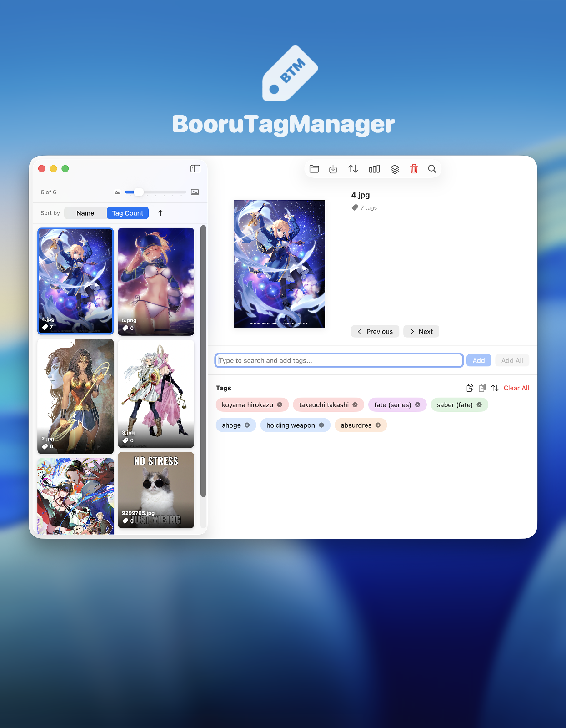The image size is (566, 728).
Task: Click the copy tags icon beside Clear All
Action: coord(470,388)
